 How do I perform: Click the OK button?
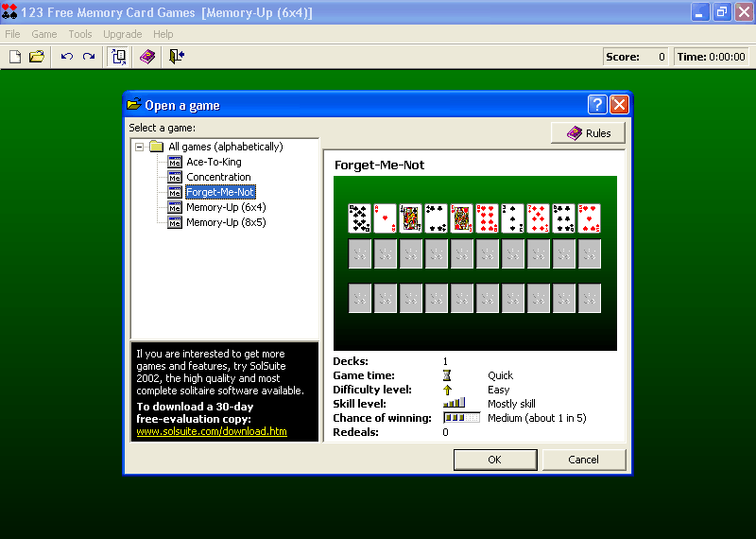[x=495, y=460]
